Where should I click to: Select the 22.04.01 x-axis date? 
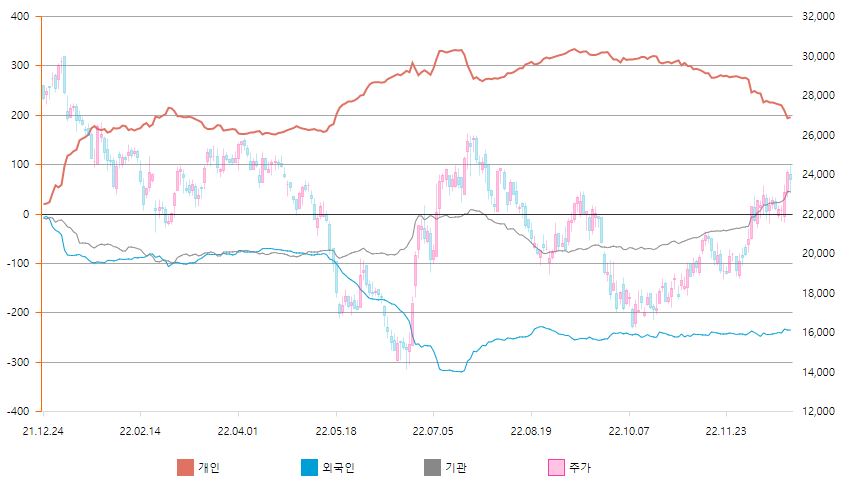tap(238, 430)
